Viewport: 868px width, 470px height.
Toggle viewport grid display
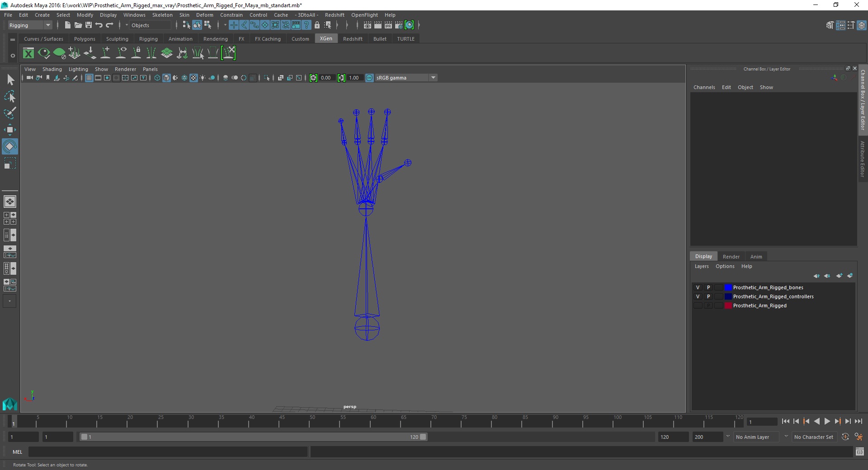(x=89, y=78)
